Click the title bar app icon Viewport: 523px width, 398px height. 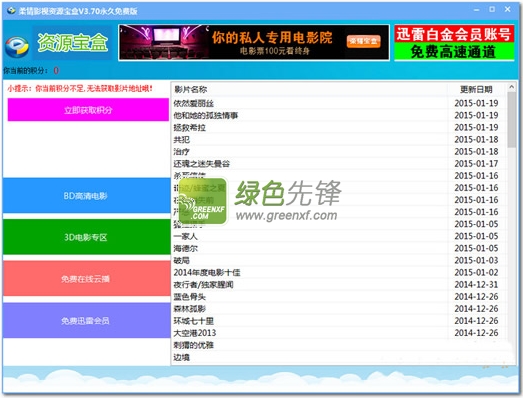(11, 11)
